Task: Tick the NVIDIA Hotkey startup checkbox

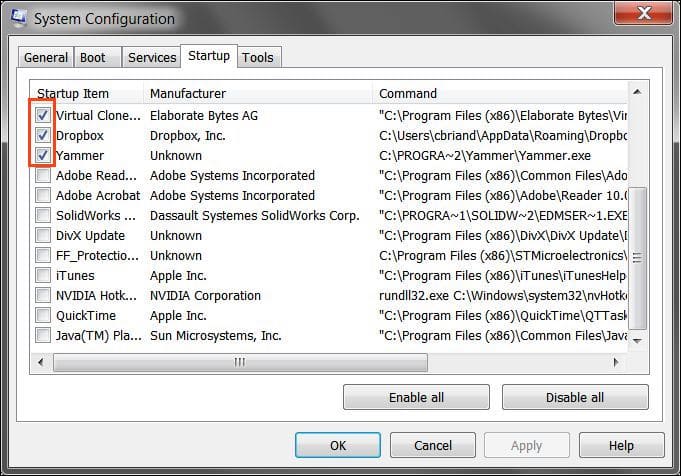Action: (x=43, y=295)
